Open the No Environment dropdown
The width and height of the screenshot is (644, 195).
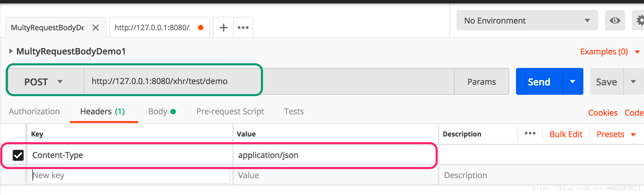tap(527, 21)
